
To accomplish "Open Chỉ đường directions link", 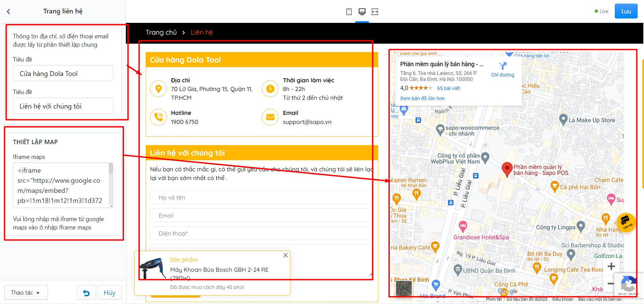I will tap(502, 75).
